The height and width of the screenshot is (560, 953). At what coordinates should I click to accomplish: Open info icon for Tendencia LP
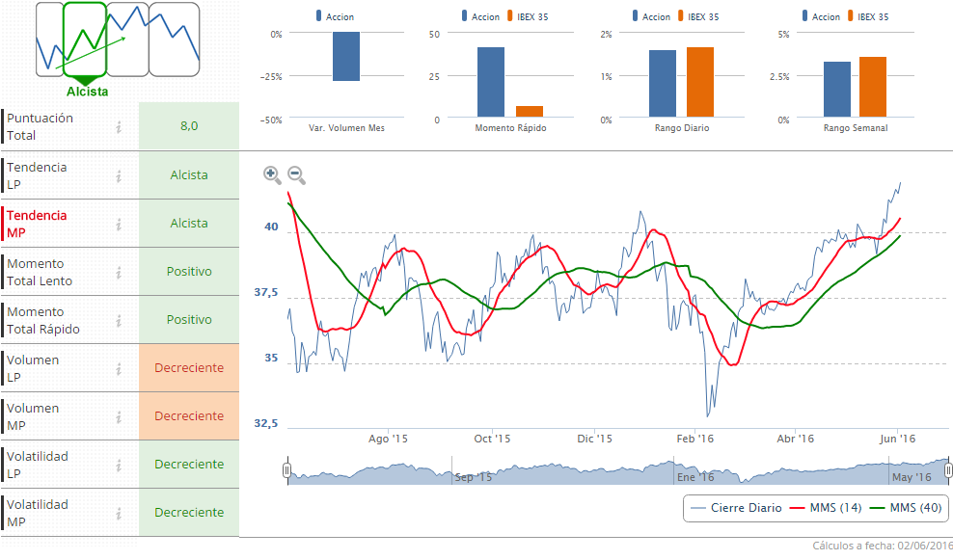[x=119, y=175]
